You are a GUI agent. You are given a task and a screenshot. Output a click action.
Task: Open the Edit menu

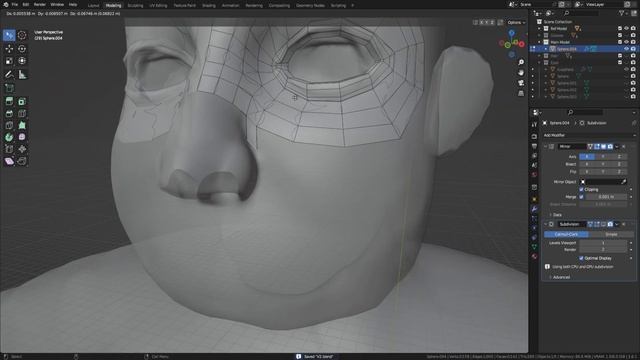pos(26,4)
